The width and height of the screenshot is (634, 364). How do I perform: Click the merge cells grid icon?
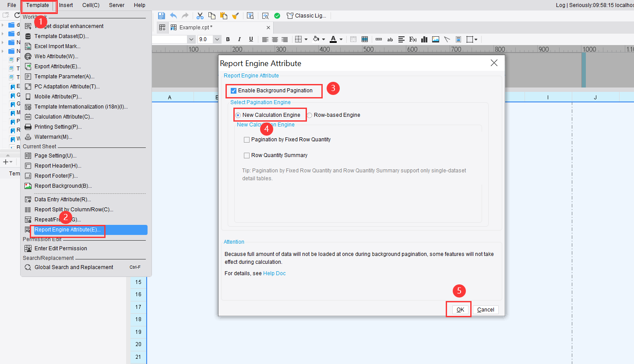pyautogui.click(x=365, y=39)
